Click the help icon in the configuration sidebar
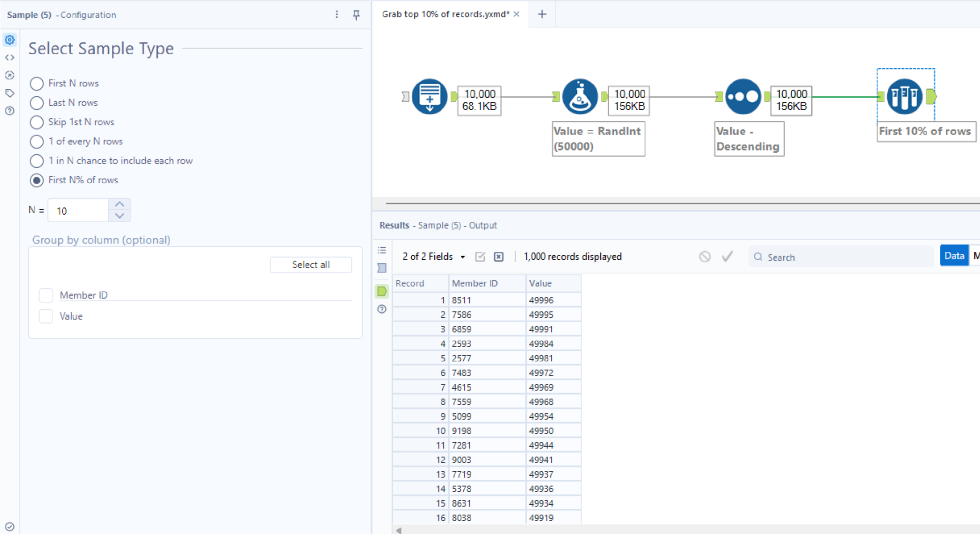Image resolution: width=980 pixels, height=534 pixels. tap(10, 111)
